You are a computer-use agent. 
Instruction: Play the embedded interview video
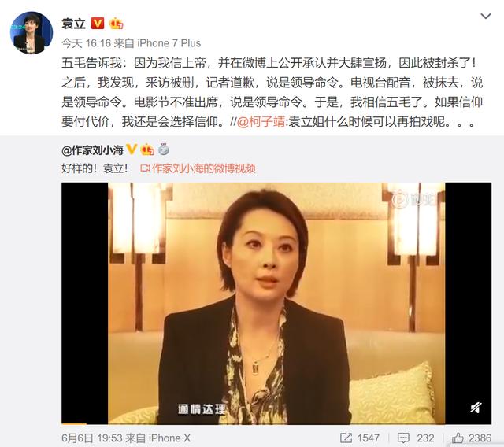(x=276, y=303)
